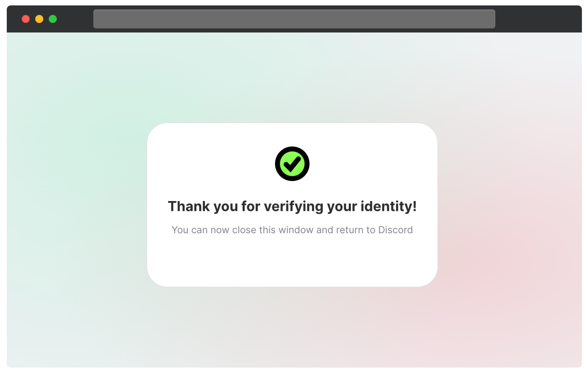Click the word "identity!" in the heading
The image size is (588, 373).
click(388, 206)
